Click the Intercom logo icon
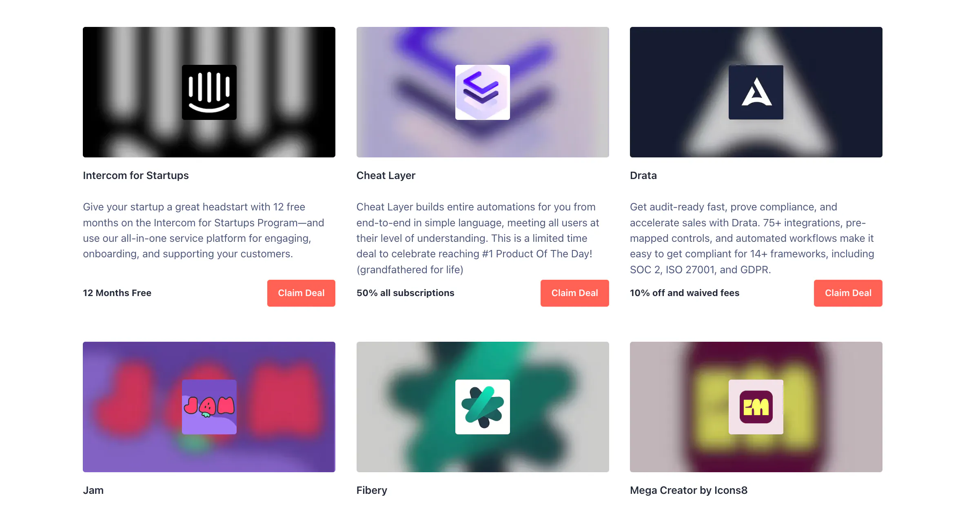Viewport: 980px width, 513px height. click(209, 92)
